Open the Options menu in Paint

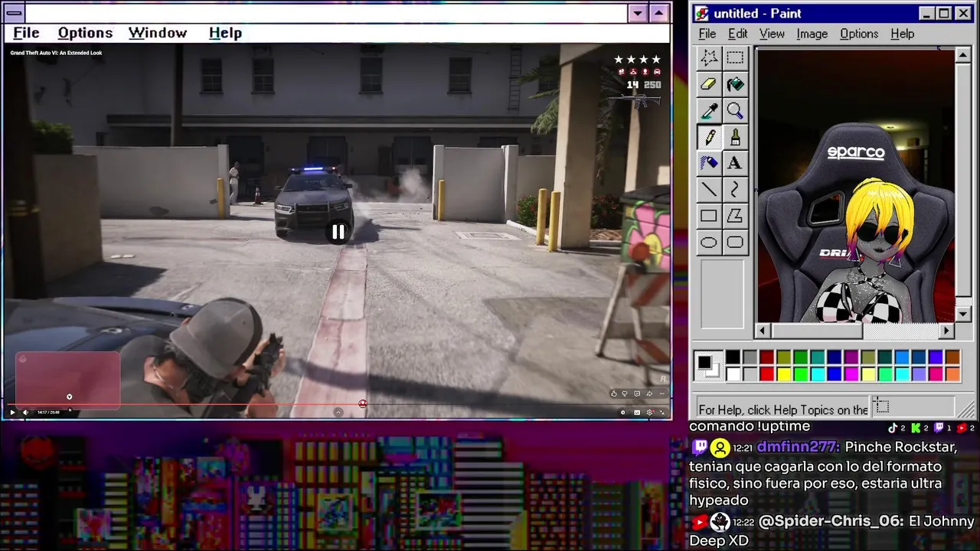coord(859,34)
